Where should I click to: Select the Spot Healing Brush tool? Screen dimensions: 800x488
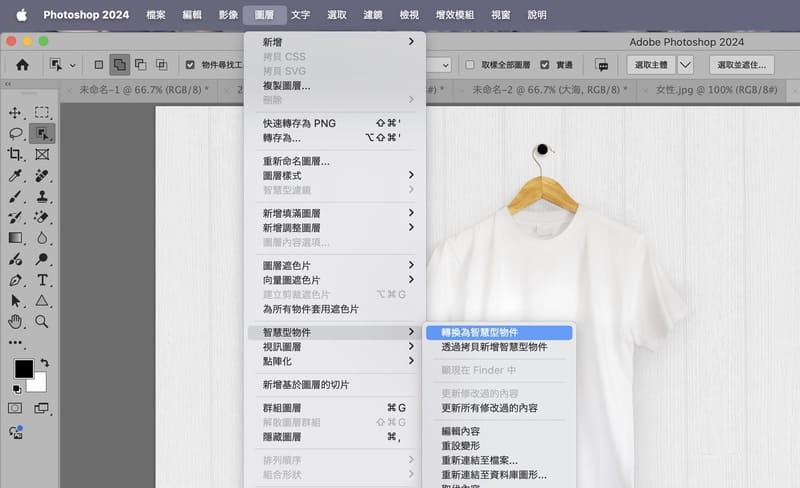(42, 176)
